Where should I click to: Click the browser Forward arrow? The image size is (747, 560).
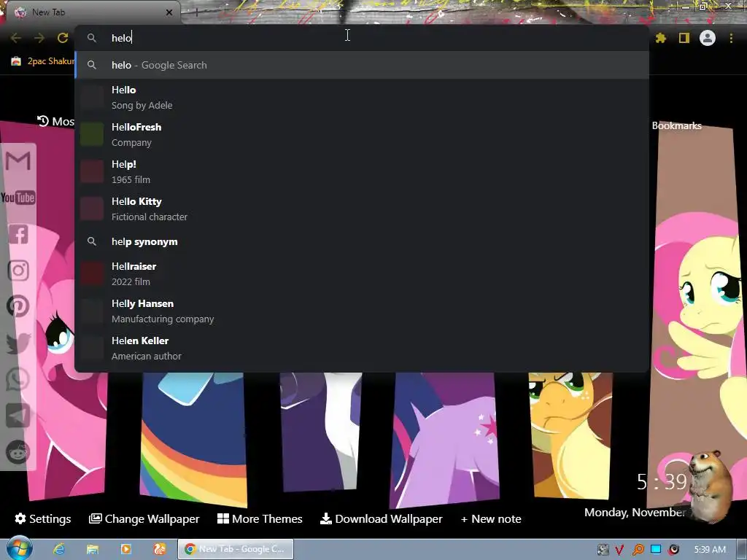[x=39, y=38]
